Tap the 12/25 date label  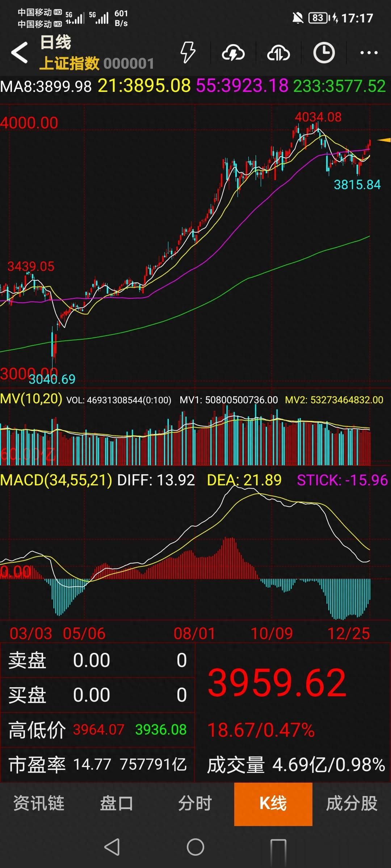(x=349, y=633)
